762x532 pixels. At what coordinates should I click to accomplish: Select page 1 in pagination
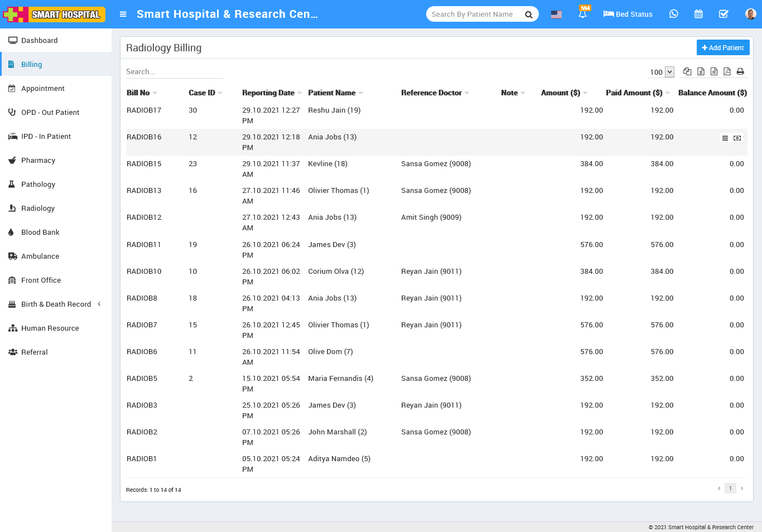point(730,489)
